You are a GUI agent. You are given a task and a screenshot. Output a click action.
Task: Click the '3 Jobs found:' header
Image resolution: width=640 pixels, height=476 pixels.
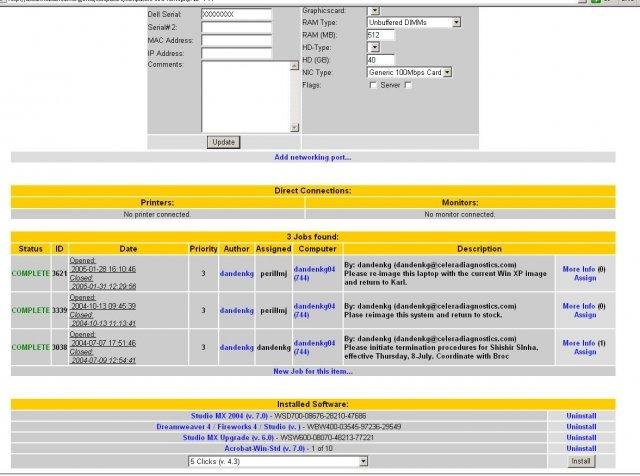point(313,237)
